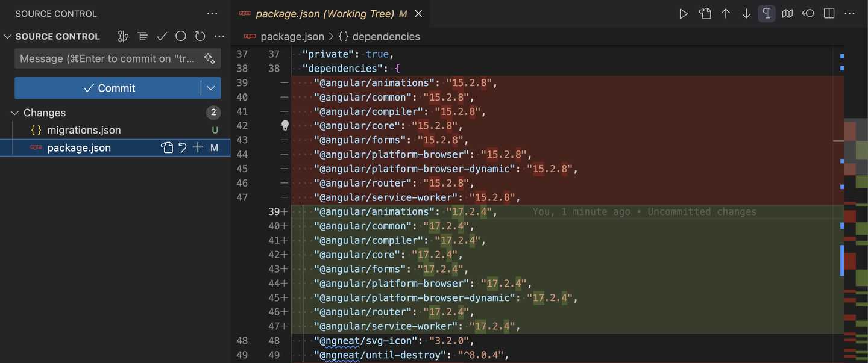Stage the package.json changes with plus icon
The height and width of the screenshot is (363, 868).
(x=198, y=147)
